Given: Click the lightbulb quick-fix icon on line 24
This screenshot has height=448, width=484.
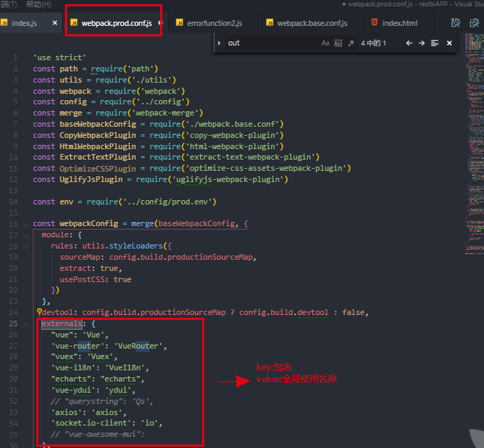Looking at the screenshot, I should point(39,311).
